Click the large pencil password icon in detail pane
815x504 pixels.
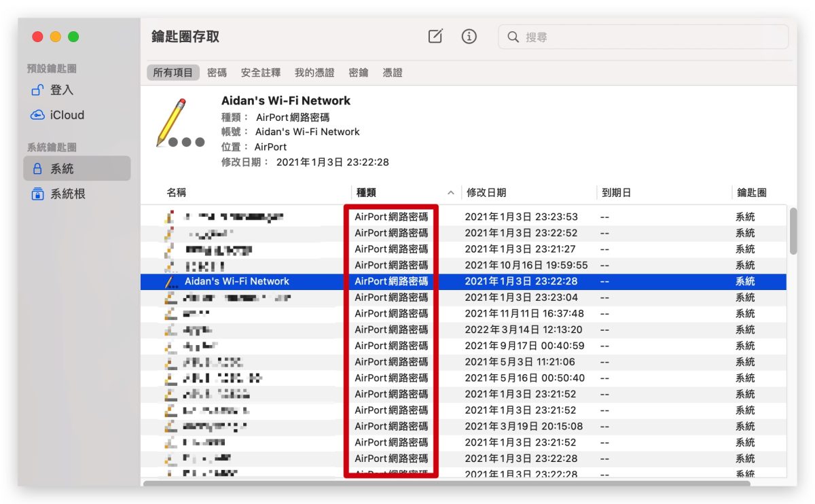pyautogui.click(x=180, y=123)
